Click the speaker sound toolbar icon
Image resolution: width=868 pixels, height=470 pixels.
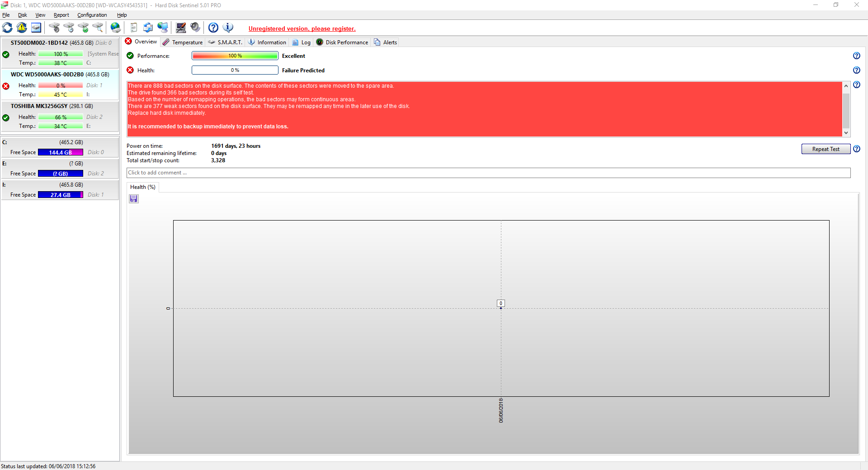[x=195, y=28]
